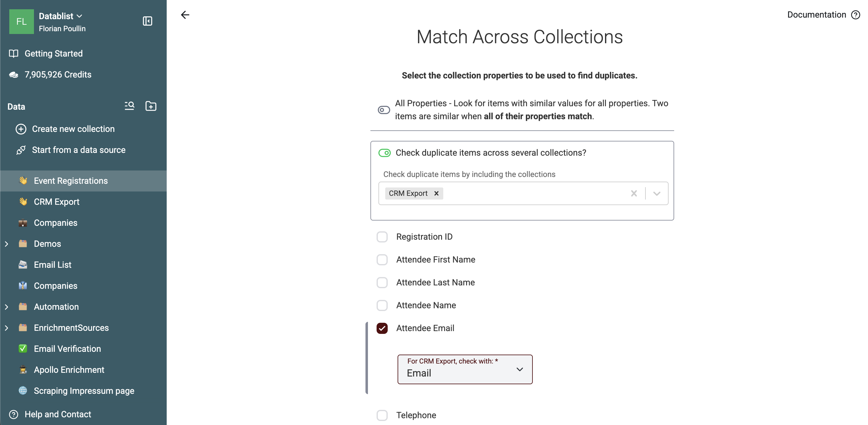This screenshot has width=868, height=425.
Task: Collapse the sidebar panel icon
Action: 147,21
